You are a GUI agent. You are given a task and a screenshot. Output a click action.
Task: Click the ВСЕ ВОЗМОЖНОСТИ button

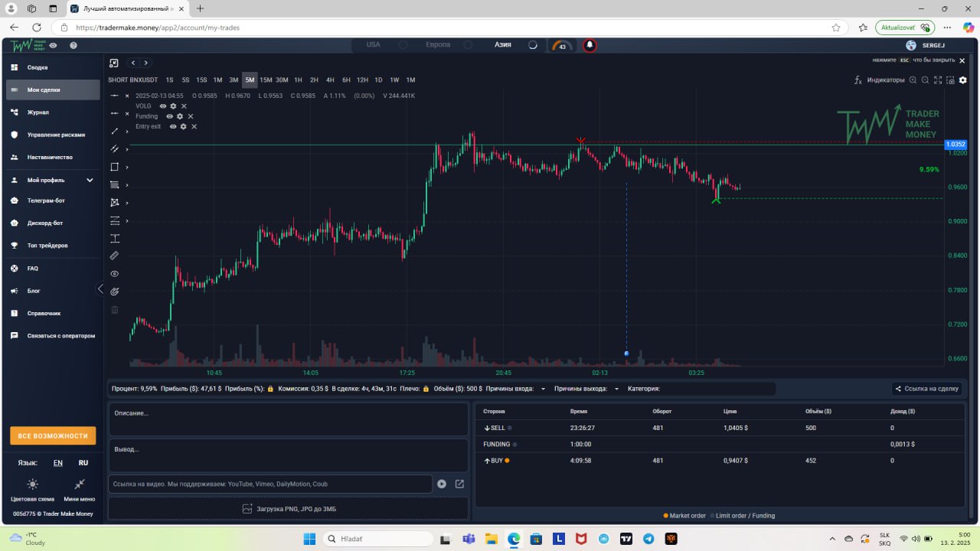(x=53, y=435)
